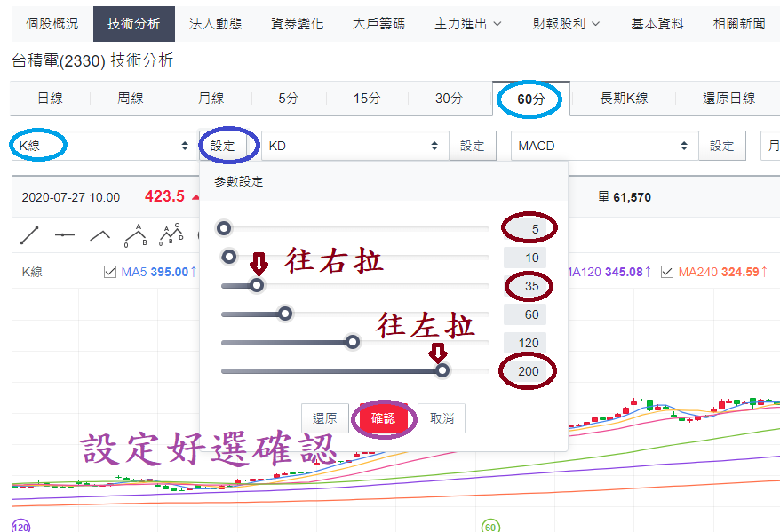This screenshot has height=532, width=780.
Task: Click the parameter value field showing 10
Action: pos(525,258)
